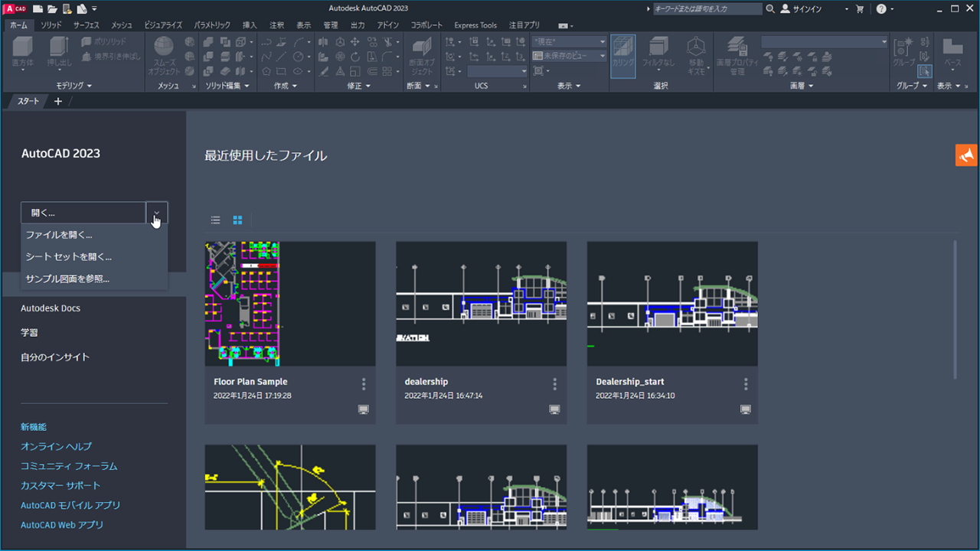The height and width of the screenshot is (551, 980).
Task: Expand the サインイン account dropdown
Action: tap(847, 9)
